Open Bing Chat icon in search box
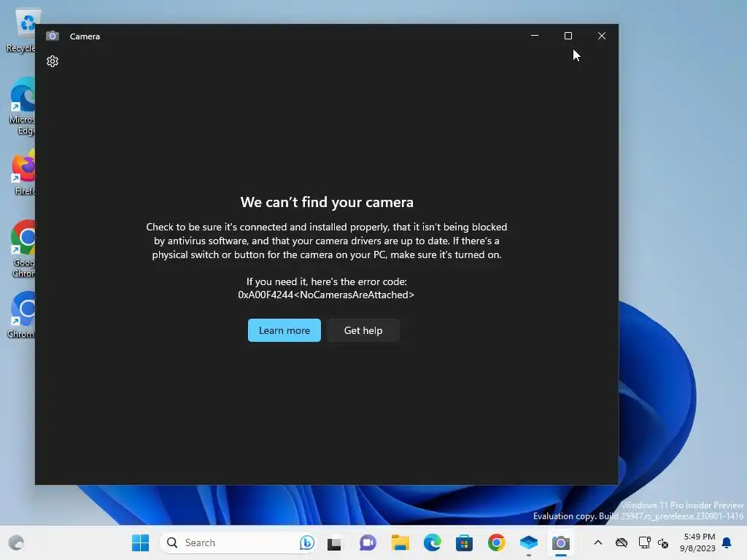 coord(307,542)
